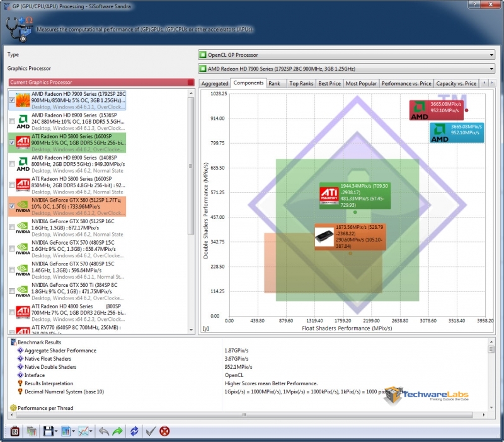Click the ATI logo of the Radeon HD 4800 entry
This screenshot has width=504, height=442.
pos(23,312)
